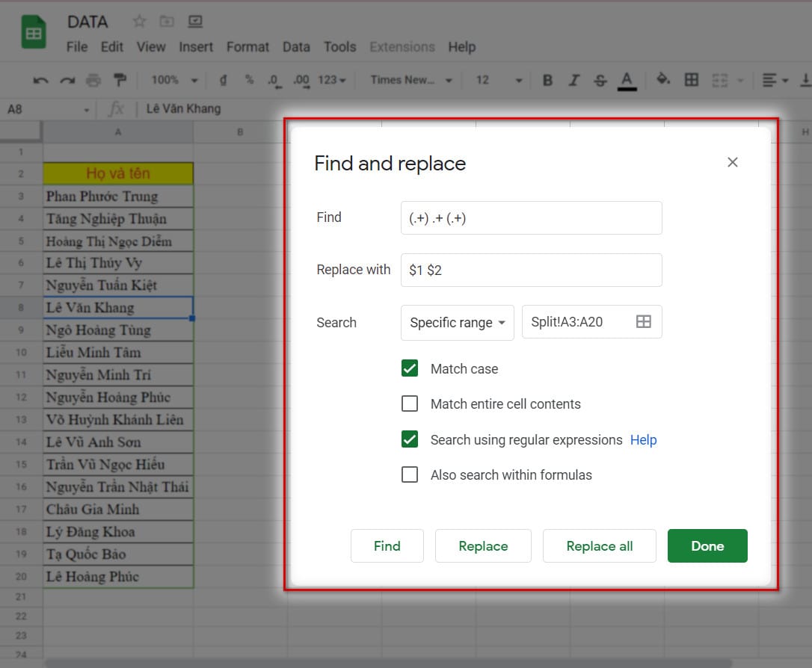Open the Data menu
The image size is (812, 668).
pos(296,47)
